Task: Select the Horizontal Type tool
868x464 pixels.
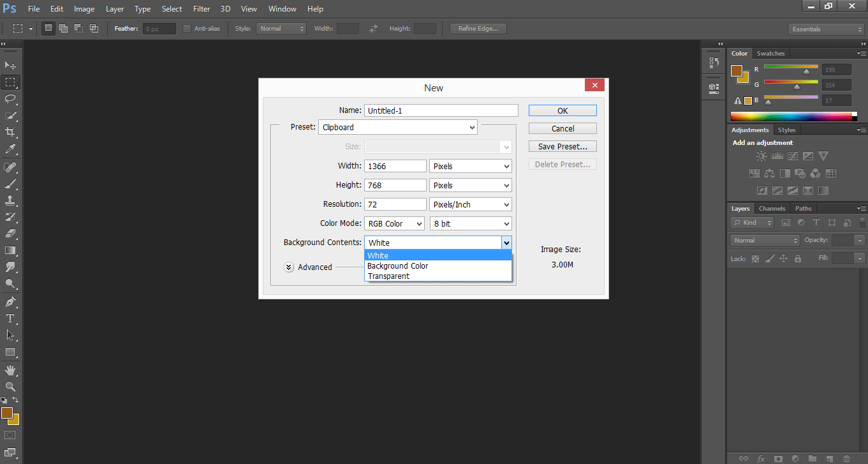Action: point(10,318)
